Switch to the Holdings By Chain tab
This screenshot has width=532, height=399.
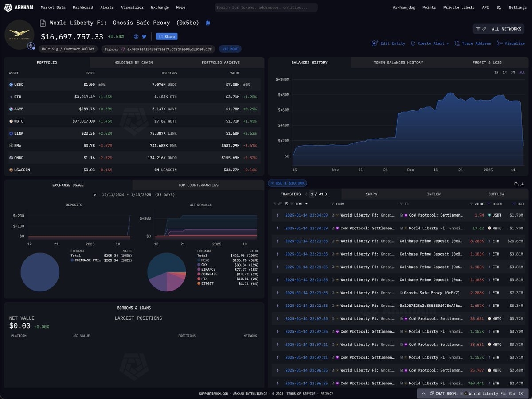click(133, 62)
